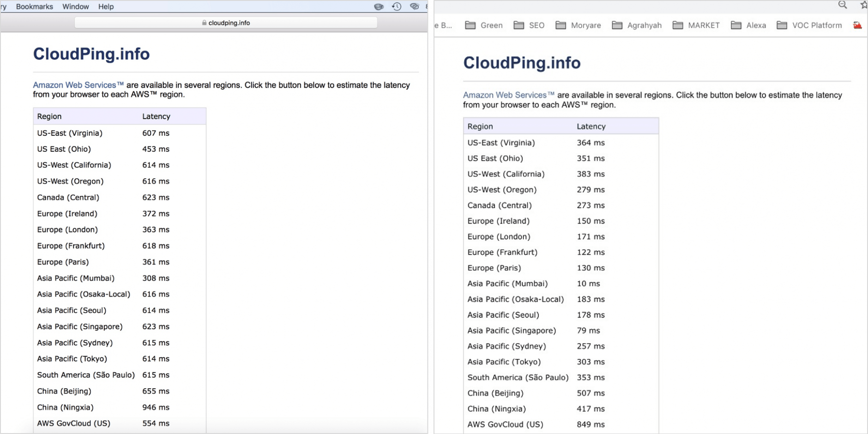Select US East (Ohio) in right table
Screen dimensions: 868x434
pyautogui.click(x=495, y=158)
